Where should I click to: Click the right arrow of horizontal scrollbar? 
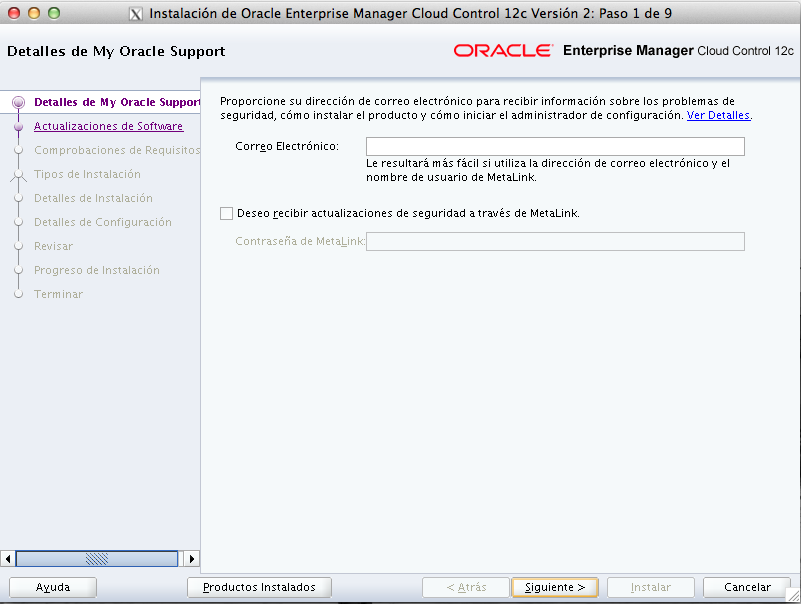coord(192,559)
